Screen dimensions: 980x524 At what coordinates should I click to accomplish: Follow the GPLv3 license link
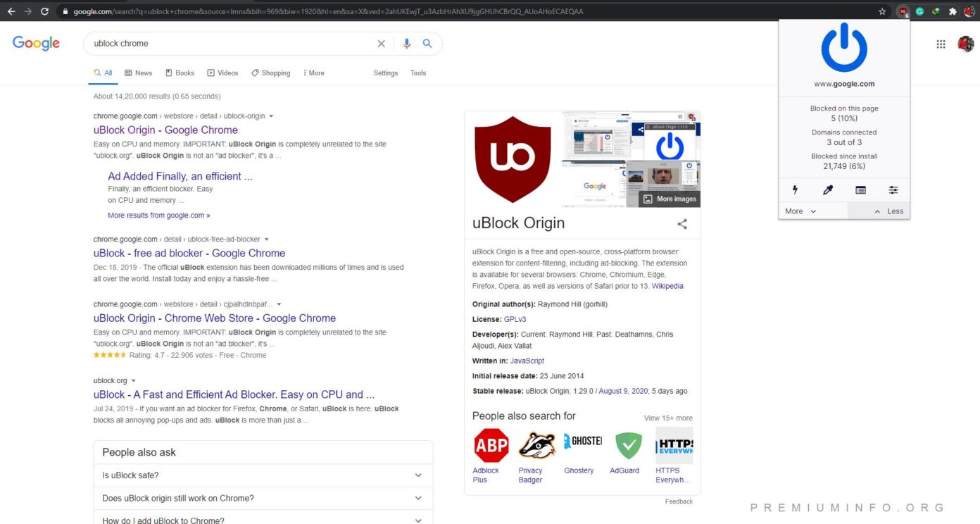point(515,319)
